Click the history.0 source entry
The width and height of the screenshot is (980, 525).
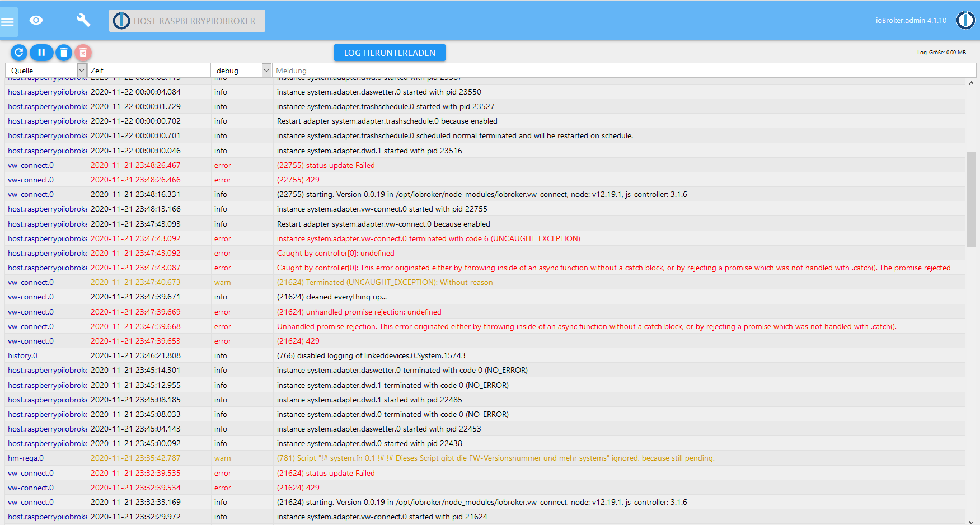(23, 355)
